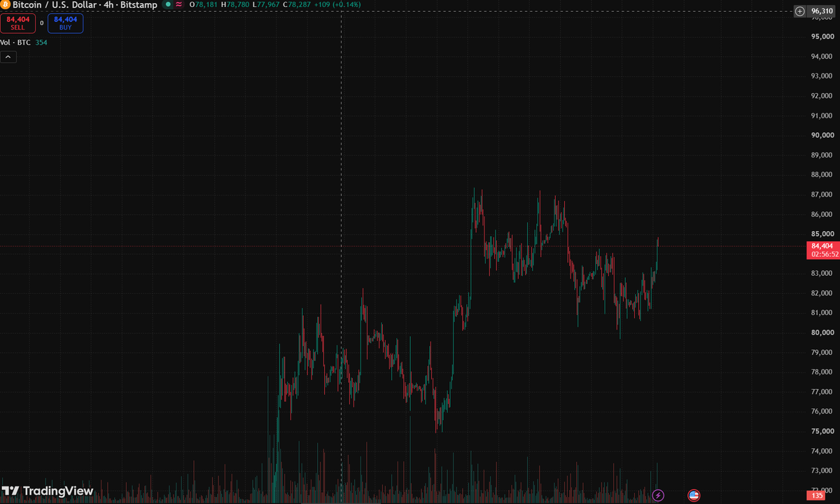The height and width of the screenshot is (504, 840).
Task: Click the blue 84,404 BUY button
Action: [x=65, y=23]
